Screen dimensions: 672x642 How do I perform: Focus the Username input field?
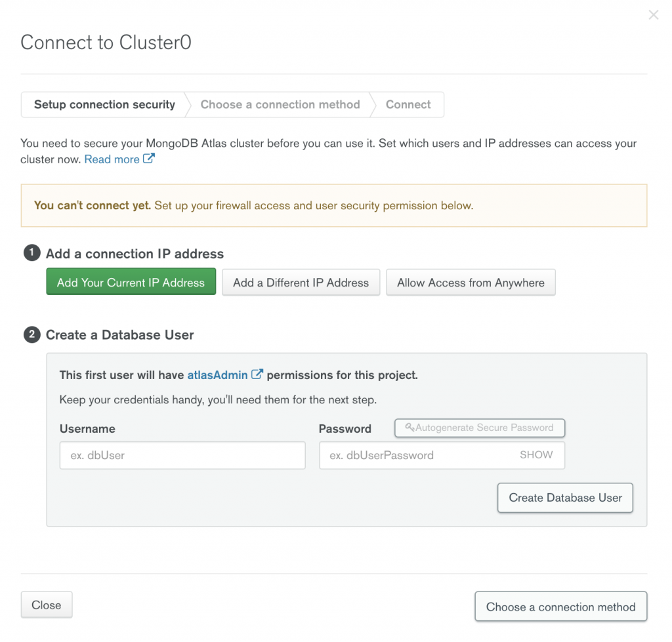pyautogui.click(x=182, y=455)
